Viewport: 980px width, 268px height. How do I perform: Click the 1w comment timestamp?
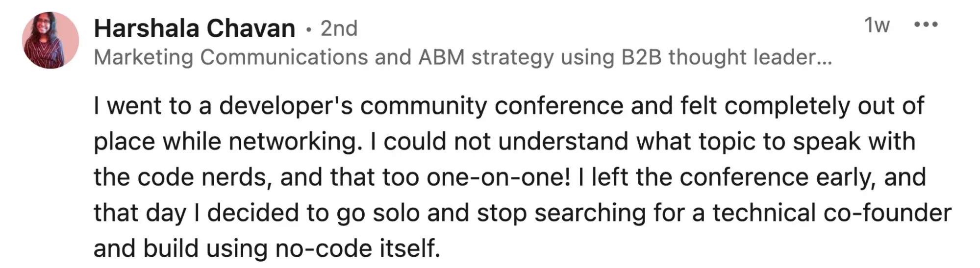click(877, 25)
